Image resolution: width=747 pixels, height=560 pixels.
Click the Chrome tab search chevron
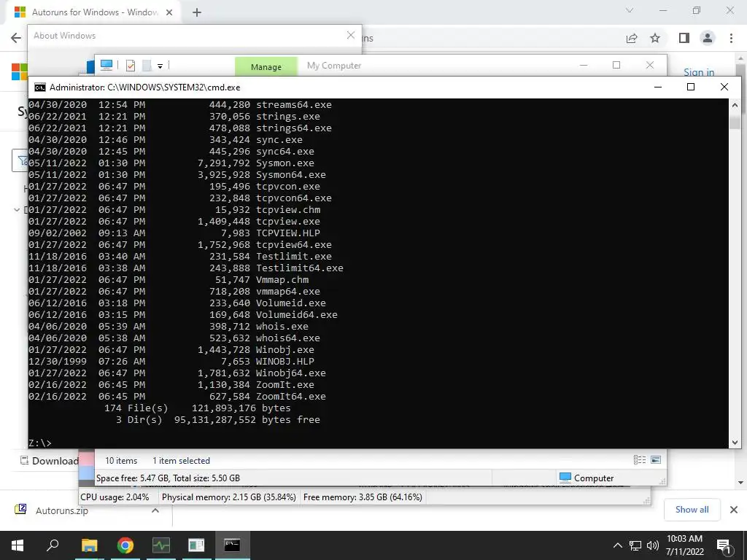click(630, 10)
